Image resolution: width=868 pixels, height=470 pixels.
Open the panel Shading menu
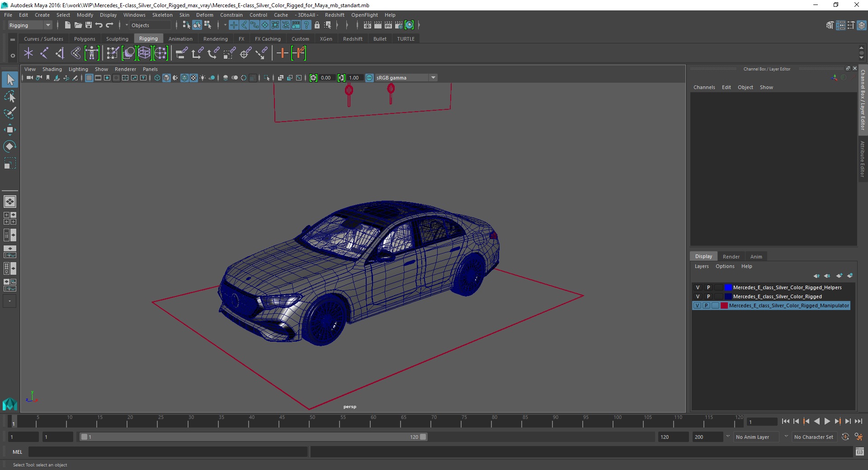pyautogui.click(x=52, y=69)
